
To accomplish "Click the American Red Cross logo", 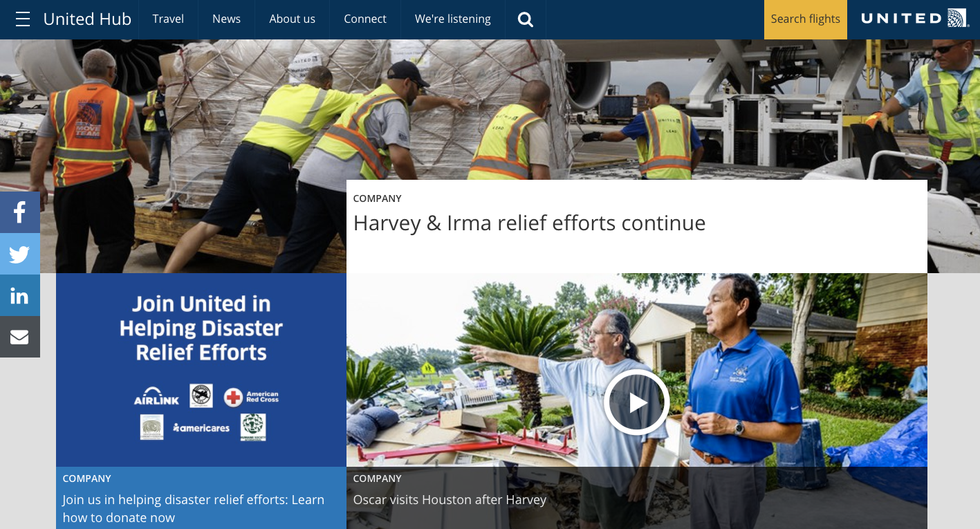I will (251, 397).
